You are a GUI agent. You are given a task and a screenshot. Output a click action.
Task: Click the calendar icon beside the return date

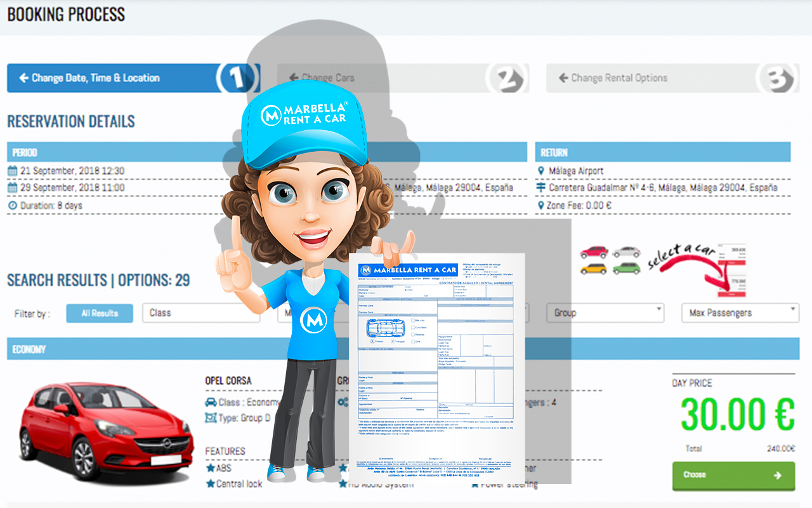coord(13,188)
